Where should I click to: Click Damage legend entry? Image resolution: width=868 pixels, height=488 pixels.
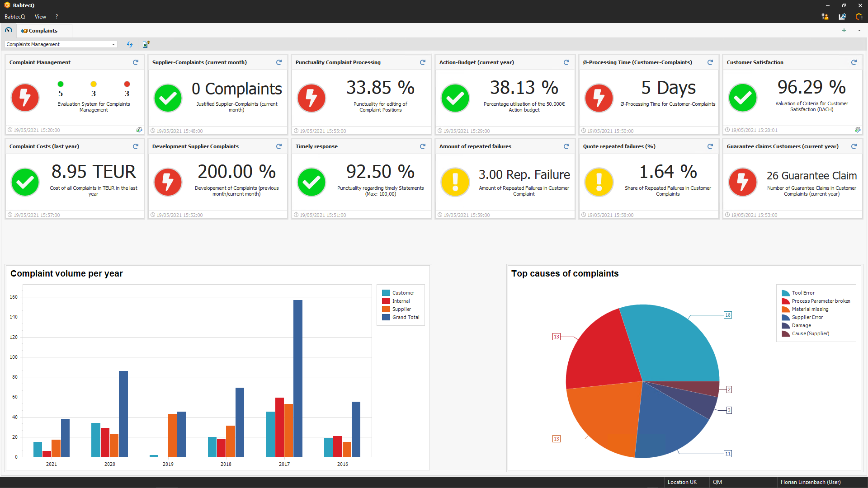point(796,325)
